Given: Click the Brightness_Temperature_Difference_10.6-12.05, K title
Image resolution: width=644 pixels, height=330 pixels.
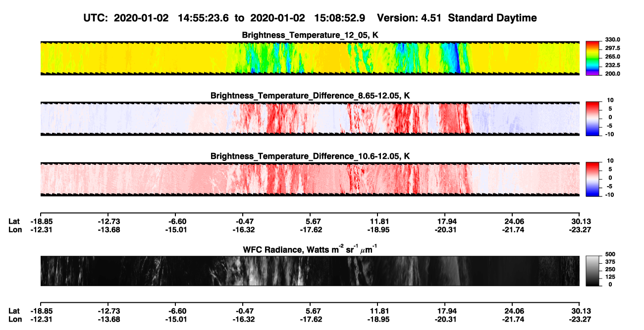Looking at the screenshot, I should click(x=310, y=156).
